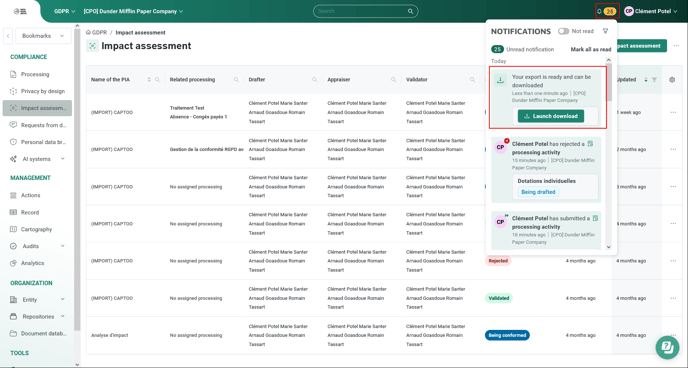Click the filter icon in Notifications header
This screenshot has width=688, height=368.
[x=606, y=31]
